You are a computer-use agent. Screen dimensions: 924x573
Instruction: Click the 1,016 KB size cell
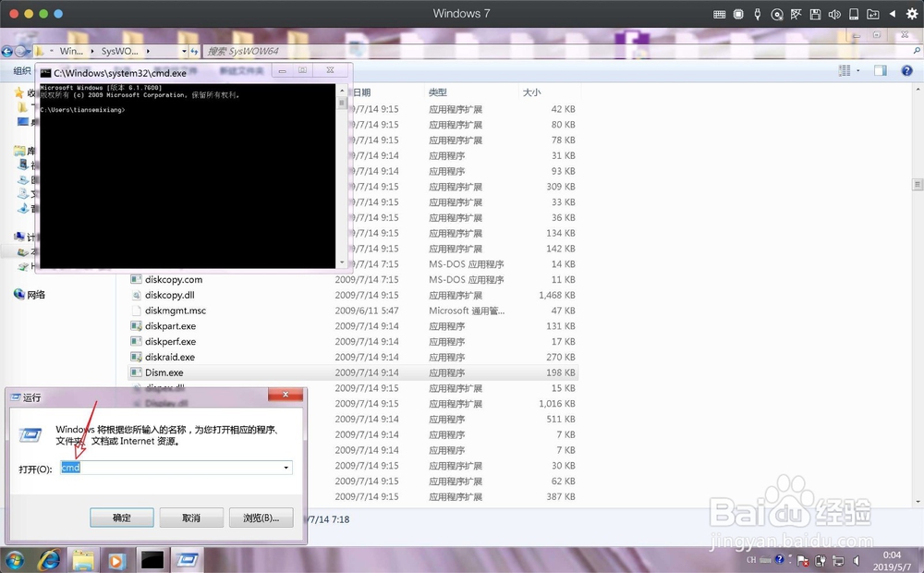[x=557, y=404]
